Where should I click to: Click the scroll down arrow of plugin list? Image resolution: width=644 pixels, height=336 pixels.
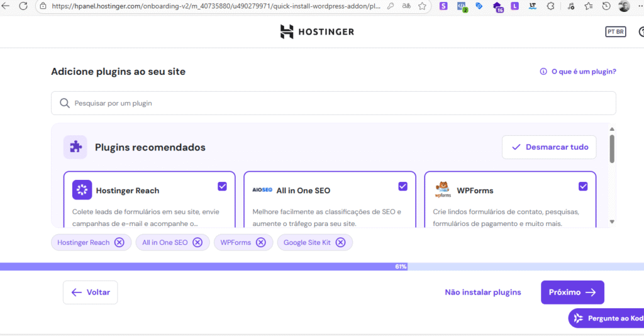pyautogui.click(x=612, y=222)
